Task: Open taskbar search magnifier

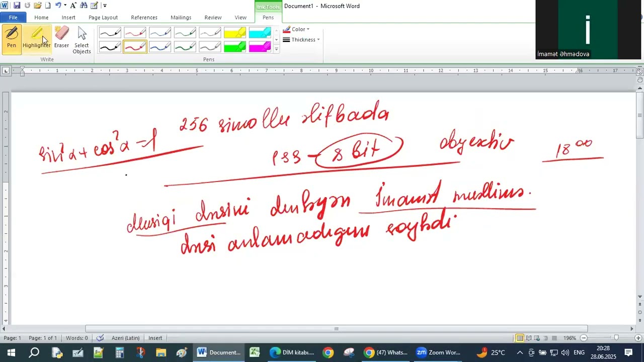Action: [x=34, y=352]
